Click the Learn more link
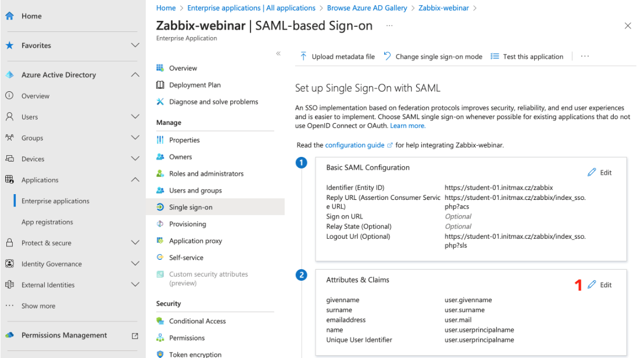 tap(407, 126)
